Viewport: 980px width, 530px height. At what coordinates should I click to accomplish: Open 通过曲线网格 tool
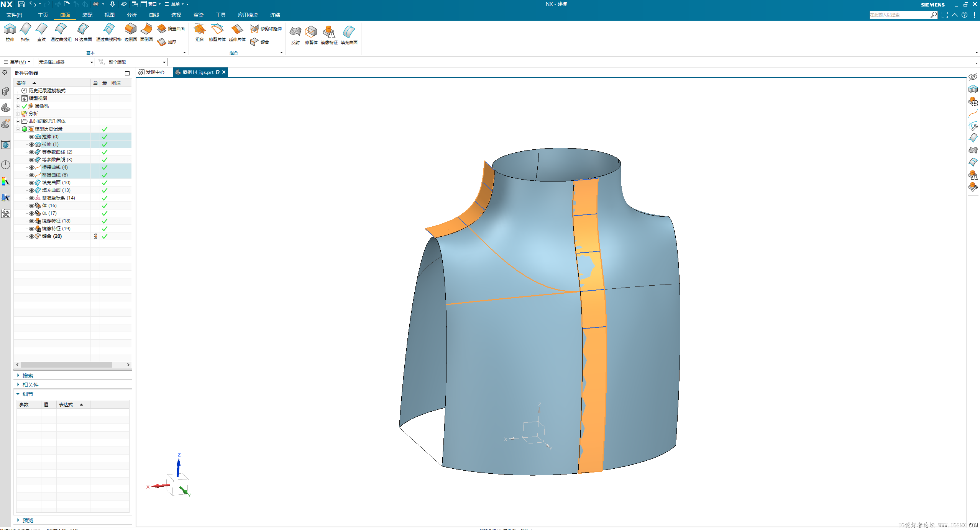pyautogui.click(x=109, y=32)
